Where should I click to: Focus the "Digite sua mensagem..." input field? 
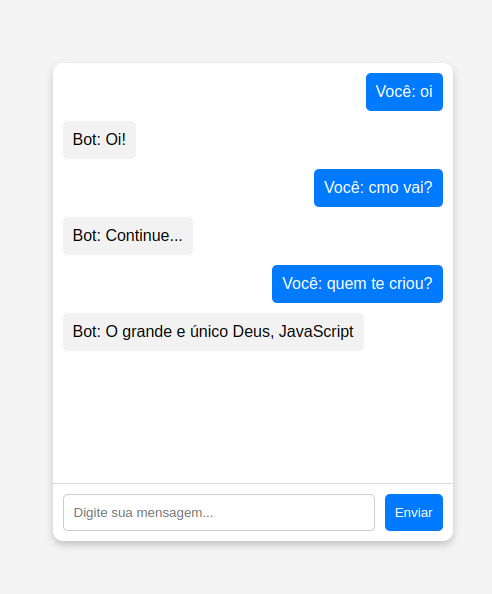pyautogui.click(x=219, y=512)
